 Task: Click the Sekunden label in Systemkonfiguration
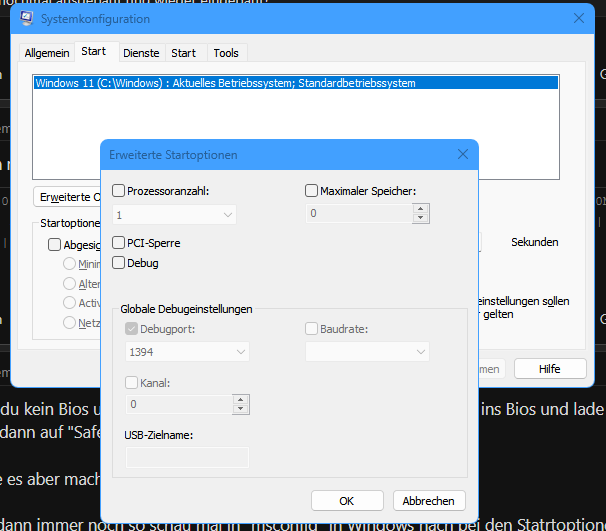tap(535, 242)
